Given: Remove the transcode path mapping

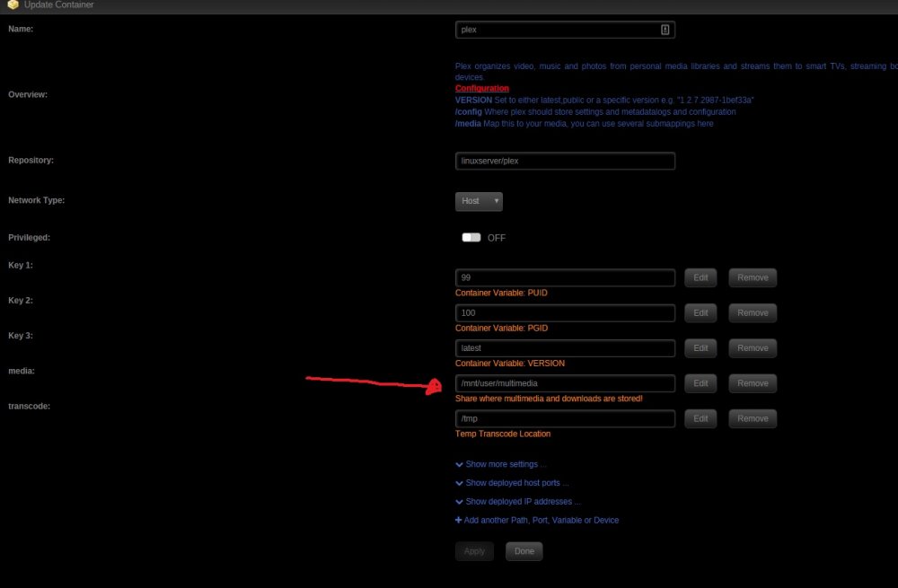Looking at the screenshot, I should click(753, 418).
